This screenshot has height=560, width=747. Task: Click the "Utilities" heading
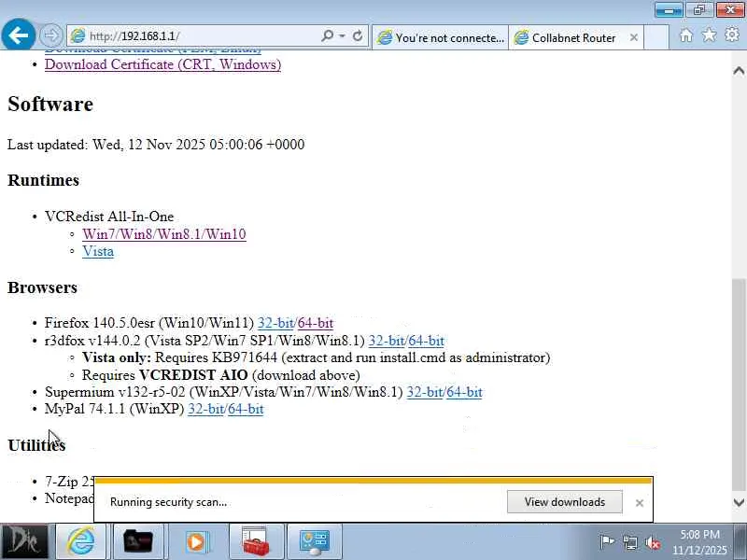point(36,445)
